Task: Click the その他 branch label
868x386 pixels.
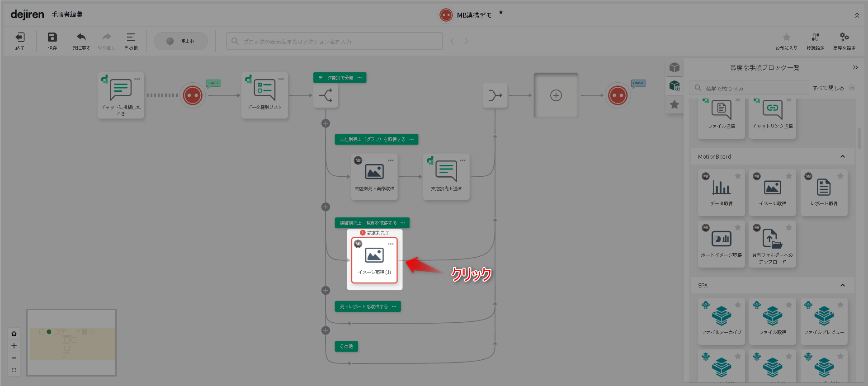Action: 346,346
